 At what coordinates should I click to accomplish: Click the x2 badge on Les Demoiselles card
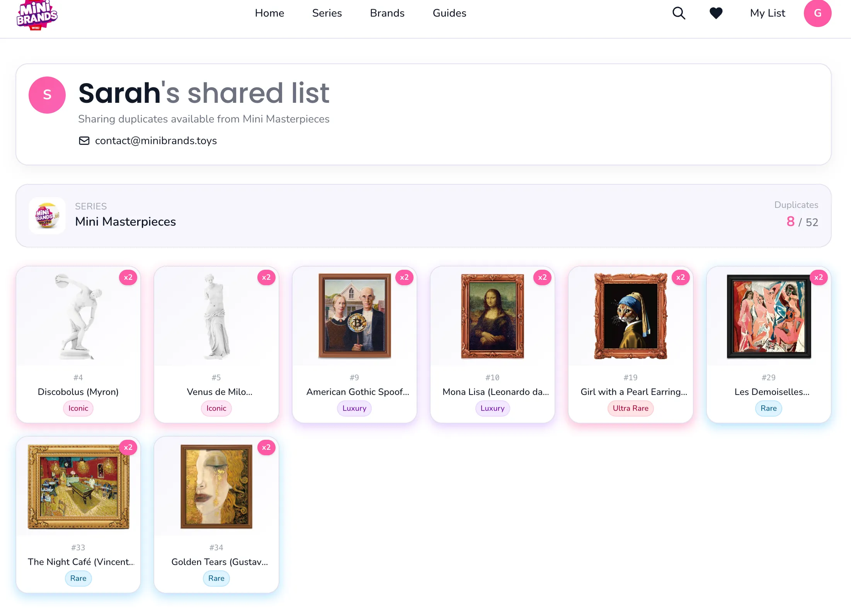(819, 277)
